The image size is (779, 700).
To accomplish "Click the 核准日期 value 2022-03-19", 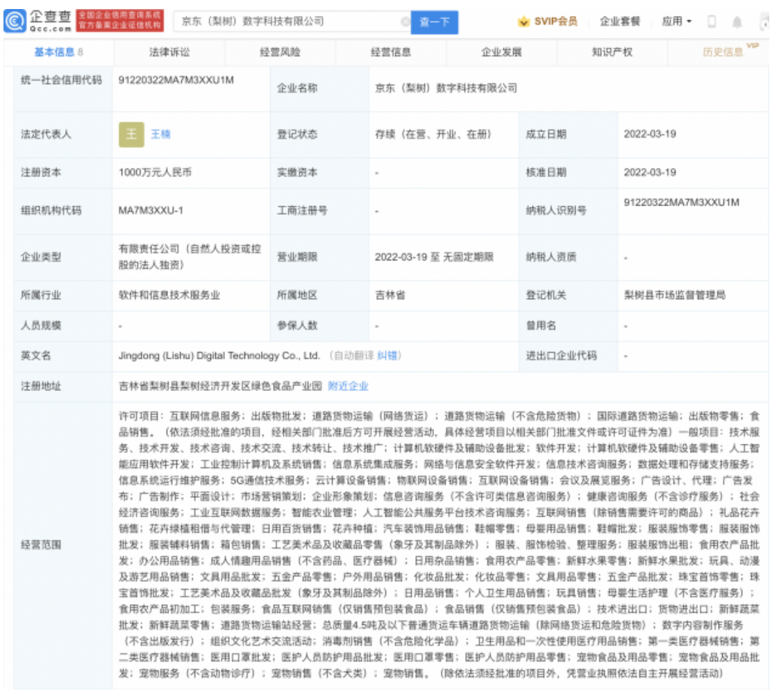I will click(650, 172).
